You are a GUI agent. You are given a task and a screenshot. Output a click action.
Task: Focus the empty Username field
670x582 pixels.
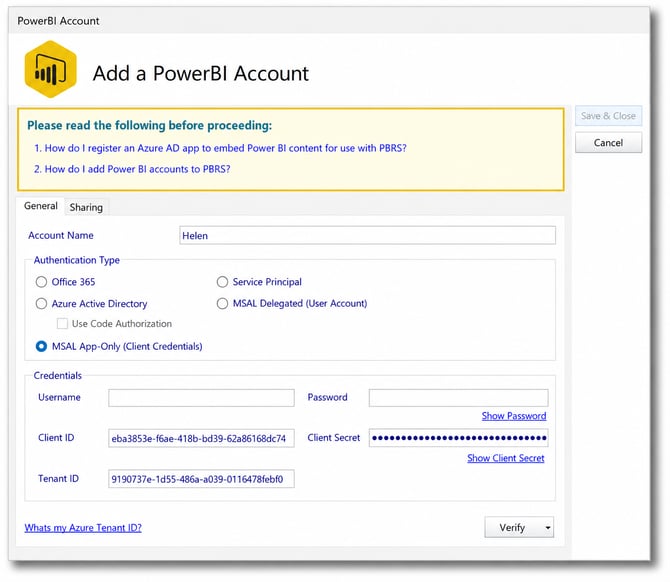tap(201, 398)
